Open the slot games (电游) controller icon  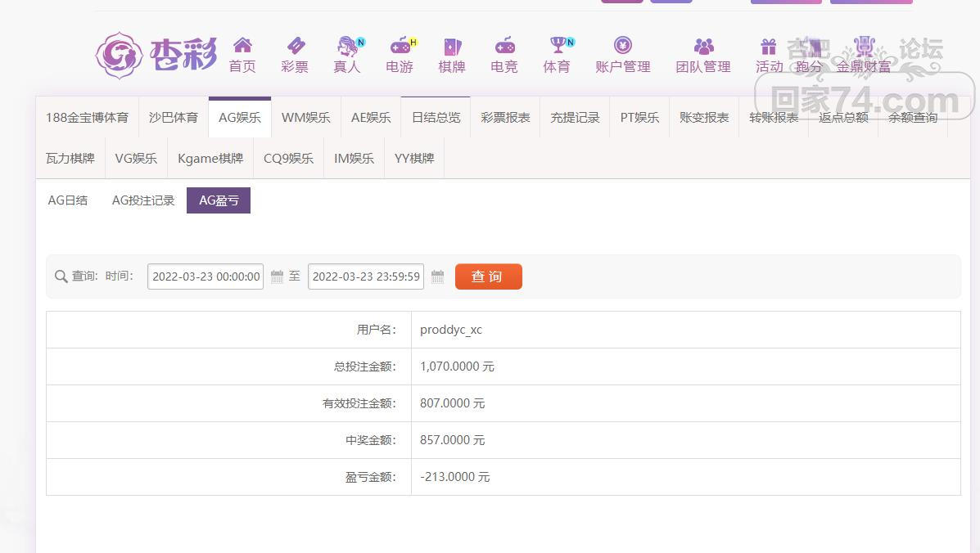click(400, 46)
